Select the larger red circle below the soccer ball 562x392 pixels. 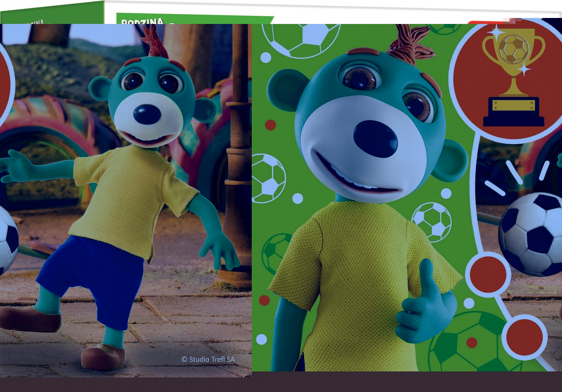click(x=488, y=275)
